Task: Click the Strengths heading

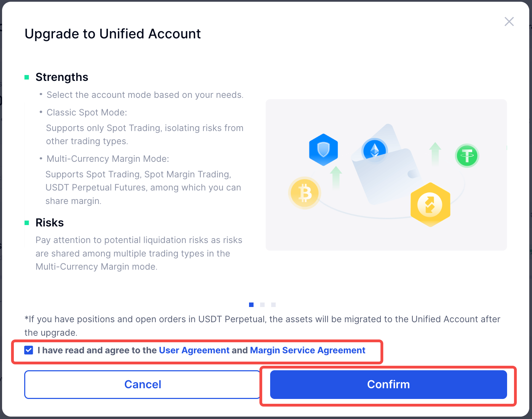Action: click(x=62, y=77)
